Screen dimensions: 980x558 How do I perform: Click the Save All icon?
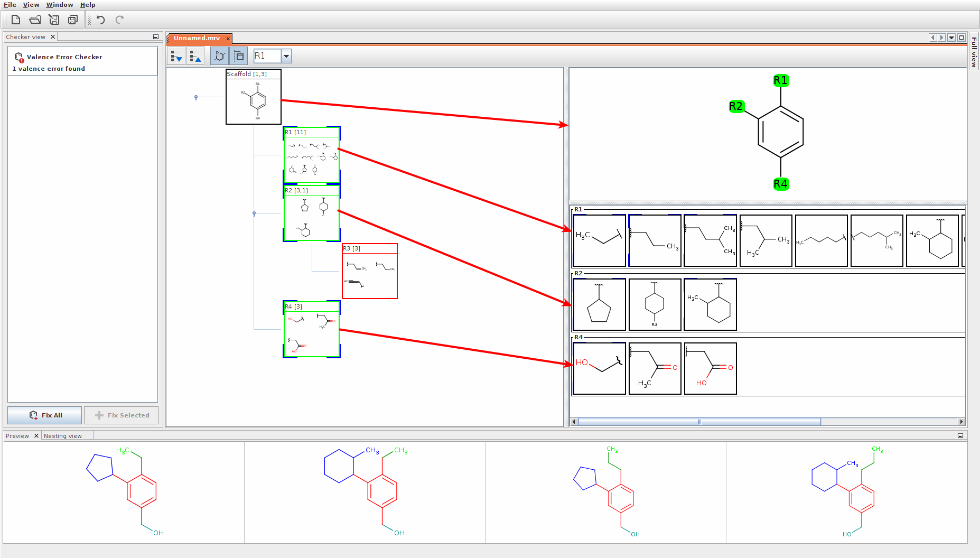pyautogui.click(x=73, y=20)
